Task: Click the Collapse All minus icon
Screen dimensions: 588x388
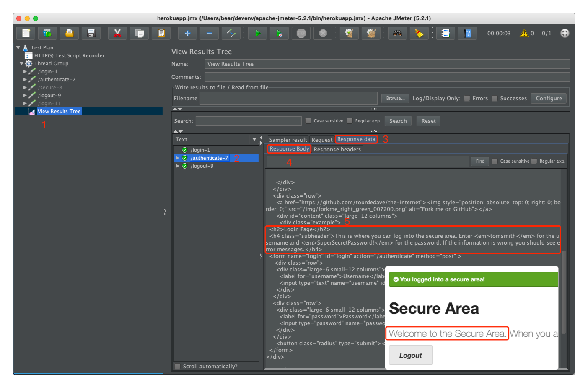Action: click(209, 33)
